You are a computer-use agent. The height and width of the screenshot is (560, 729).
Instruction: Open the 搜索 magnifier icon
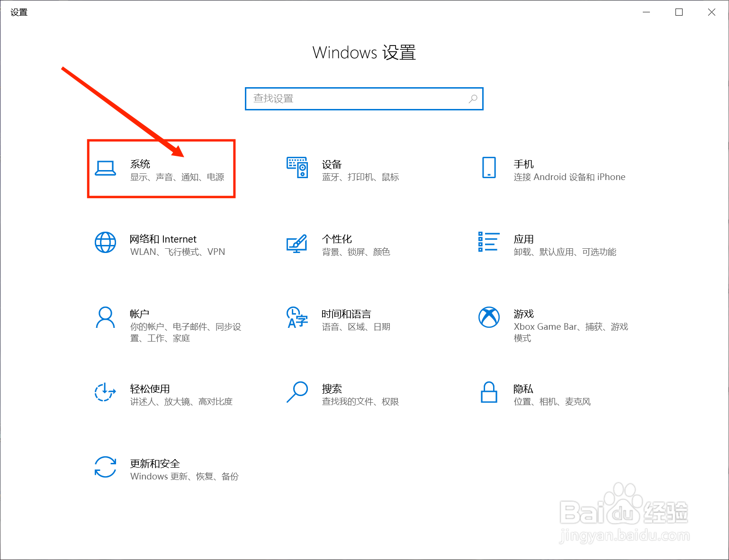coord(297,392)
